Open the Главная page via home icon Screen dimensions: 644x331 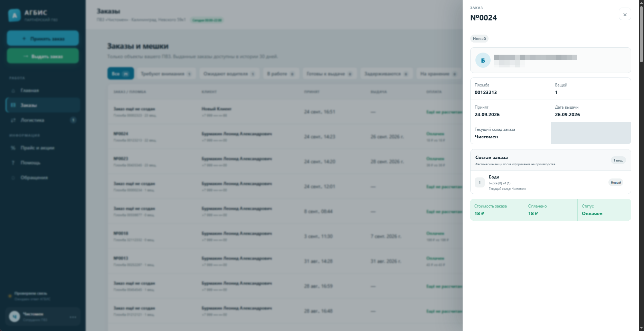(x=13, y=91)
